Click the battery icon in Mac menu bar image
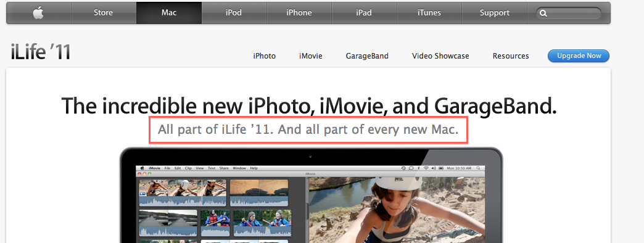The height and width of the screenshot is (243, 644). [x=441, y=168]
